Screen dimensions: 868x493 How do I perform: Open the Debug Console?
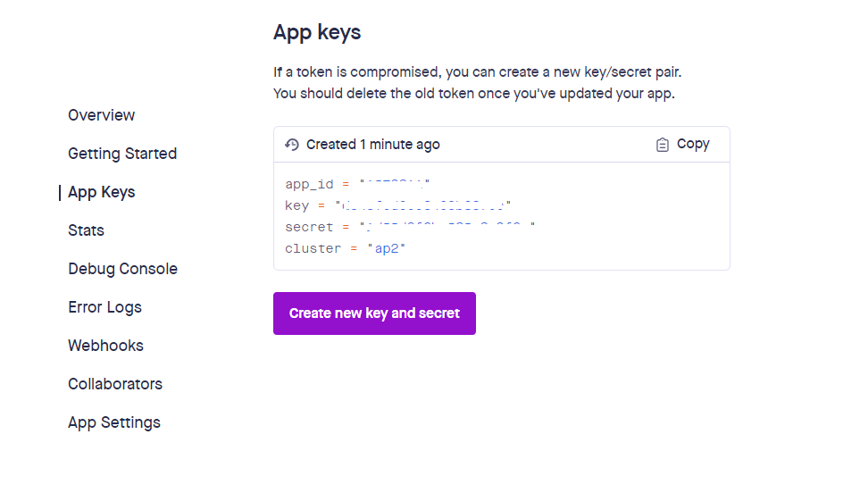122,269
